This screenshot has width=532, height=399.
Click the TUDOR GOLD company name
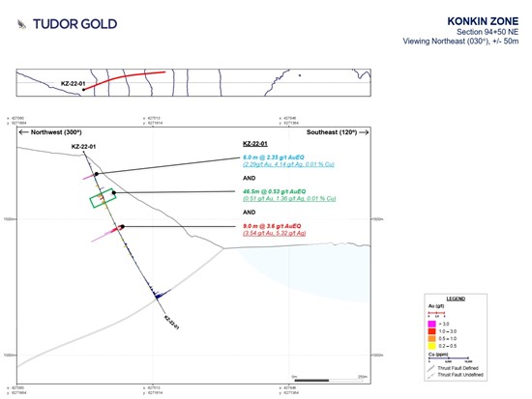point(75,24)
